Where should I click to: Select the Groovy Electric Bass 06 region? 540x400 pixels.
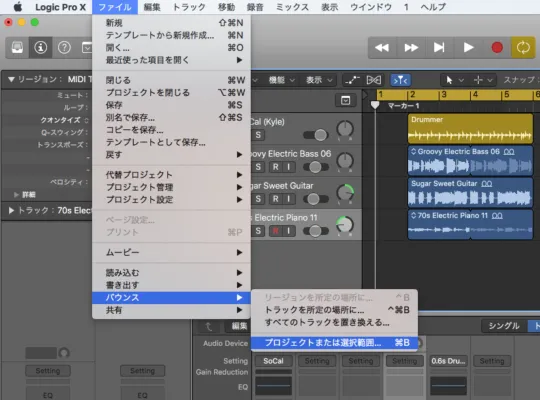pos(470,160)
